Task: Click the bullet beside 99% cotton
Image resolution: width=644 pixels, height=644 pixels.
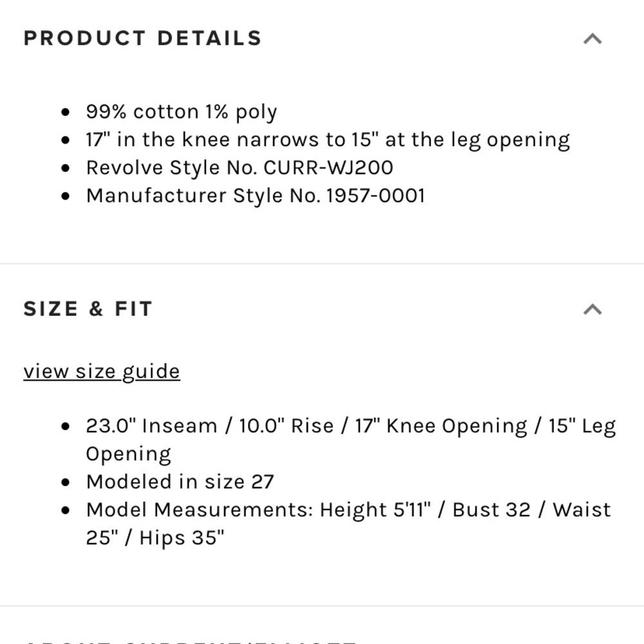Action: pos(65,113)
